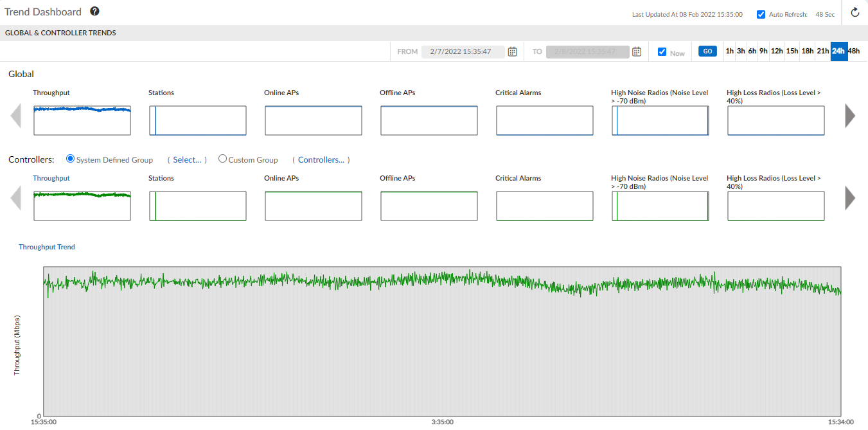Click the Throughput Trend link

point(46,246)
